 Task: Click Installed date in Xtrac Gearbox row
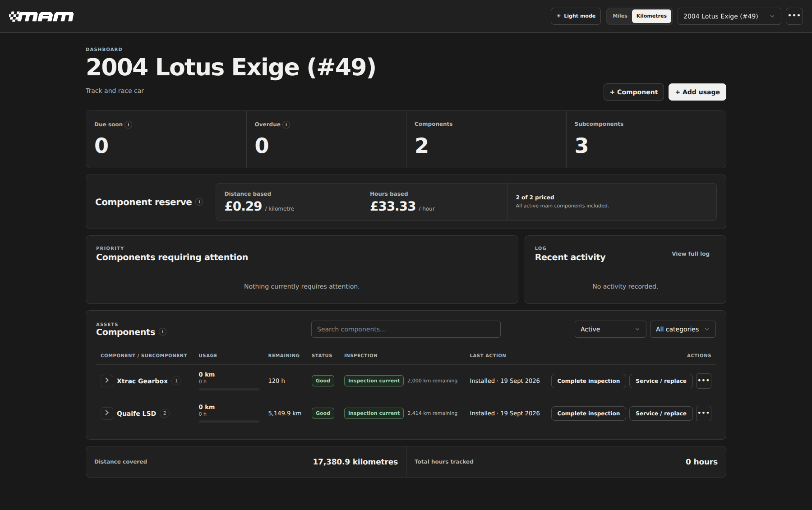pos(504,381)
